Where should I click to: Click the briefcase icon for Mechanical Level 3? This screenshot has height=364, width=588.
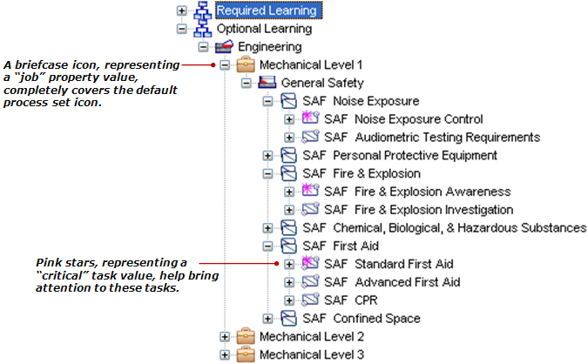click(246, 354)
